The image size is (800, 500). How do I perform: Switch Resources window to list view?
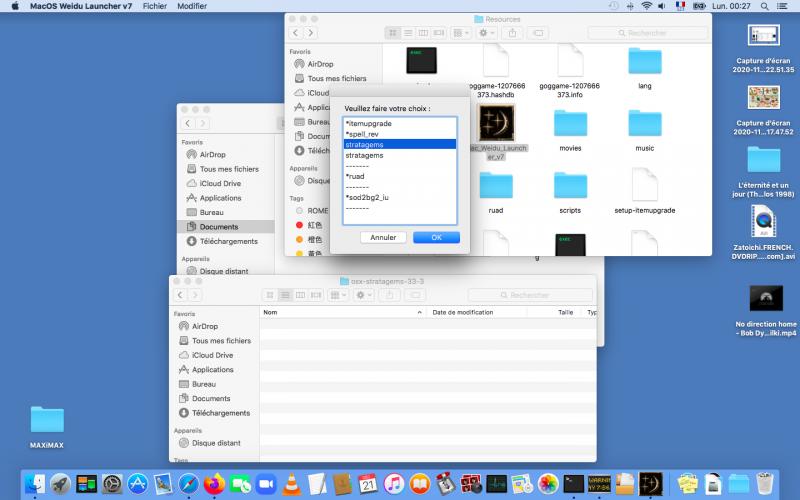(x=408, y=33)
